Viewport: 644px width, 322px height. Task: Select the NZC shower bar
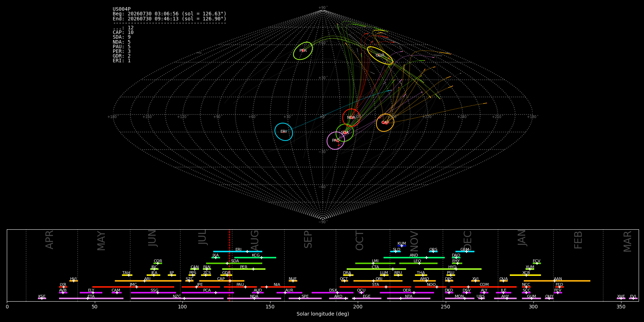tap(177, 298)
